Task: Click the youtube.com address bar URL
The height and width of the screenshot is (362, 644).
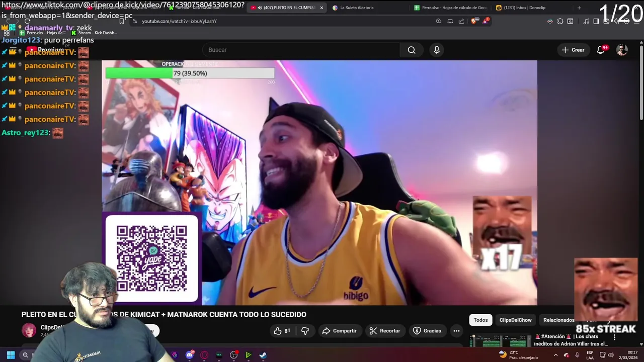Action: pos(179,21)
